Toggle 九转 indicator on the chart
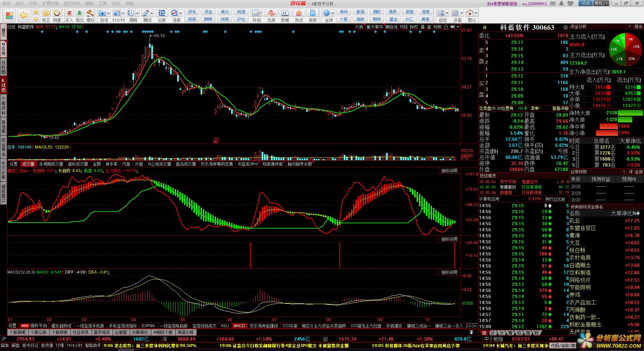The height and width of the screenshot is (351, 644). point(359,27)
